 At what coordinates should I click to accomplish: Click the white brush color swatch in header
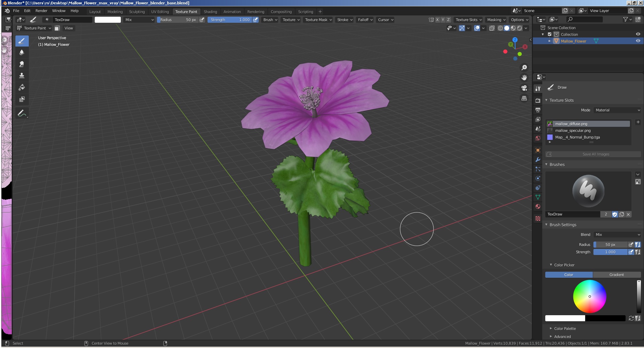[108, 20]
